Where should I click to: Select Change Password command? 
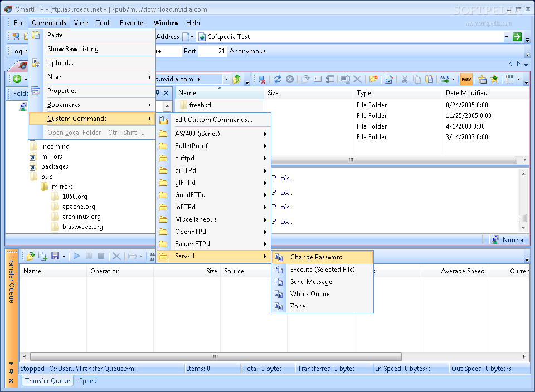[x=323, y=257]
